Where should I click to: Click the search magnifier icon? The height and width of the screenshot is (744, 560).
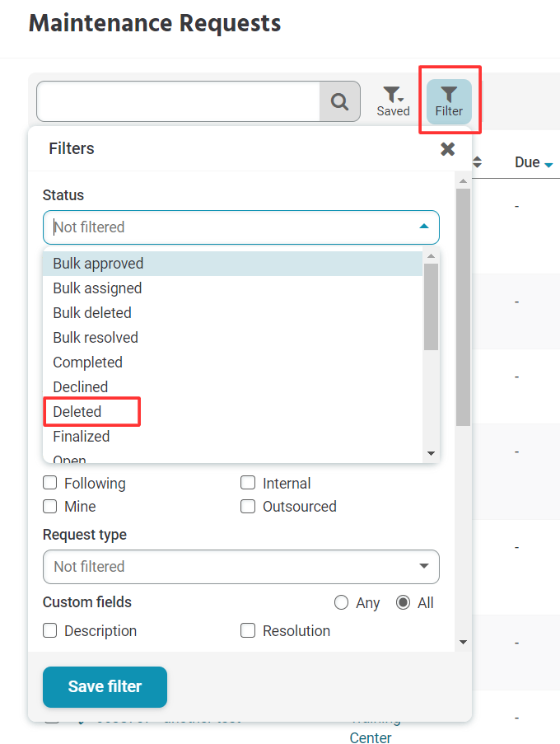pyautogui.click(x=339, y=101)
